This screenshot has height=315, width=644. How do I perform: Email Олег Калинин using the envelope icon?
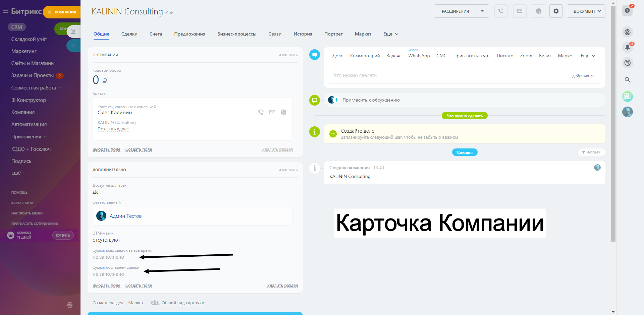[x=272, y=112]
